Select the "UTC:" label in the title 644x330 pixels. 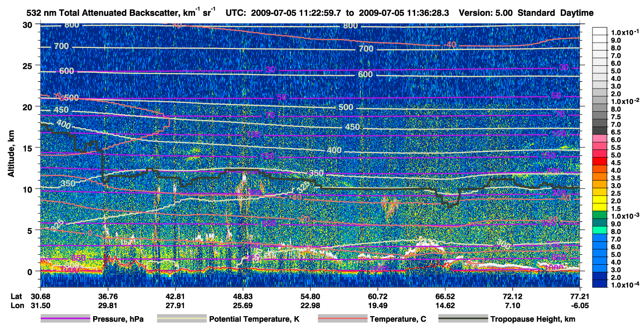[x=236, y=13]
